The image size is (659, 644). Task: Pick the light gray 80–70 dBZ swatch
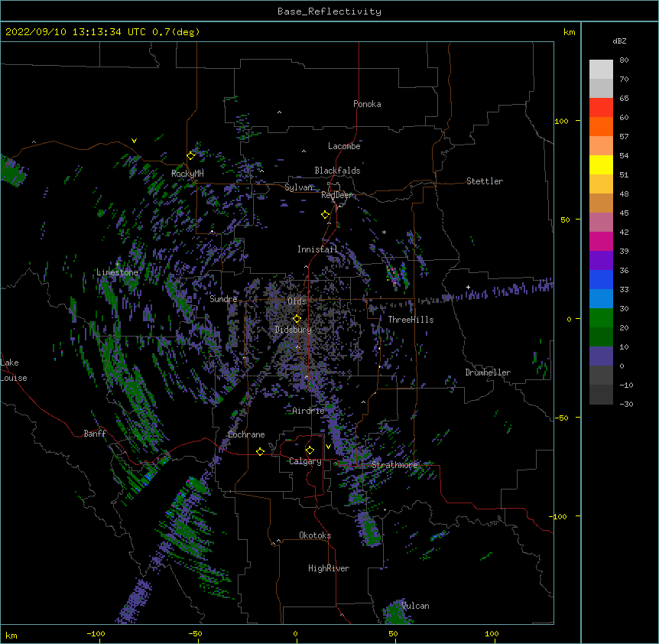tap(601, 70)
